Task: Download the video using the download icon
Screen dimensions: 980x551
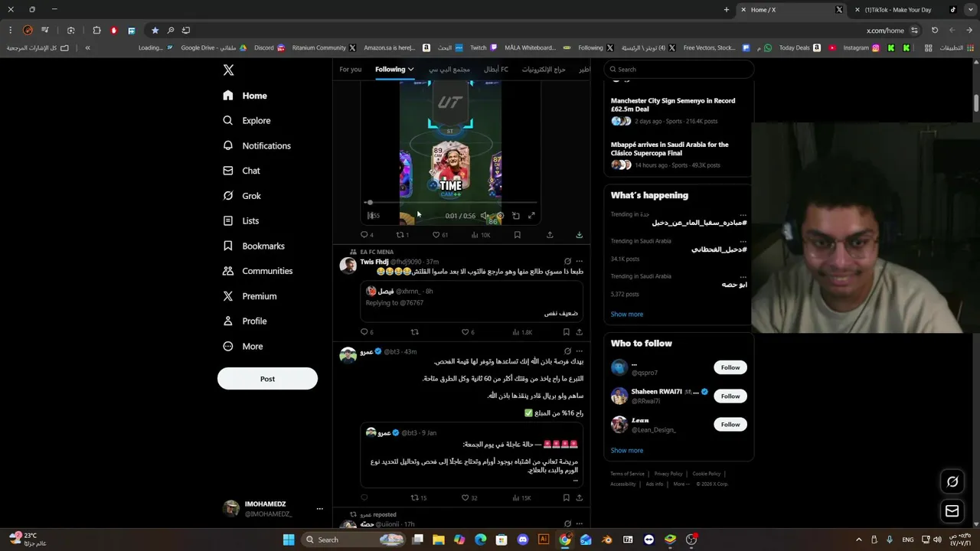Action: tap(579, 235)
